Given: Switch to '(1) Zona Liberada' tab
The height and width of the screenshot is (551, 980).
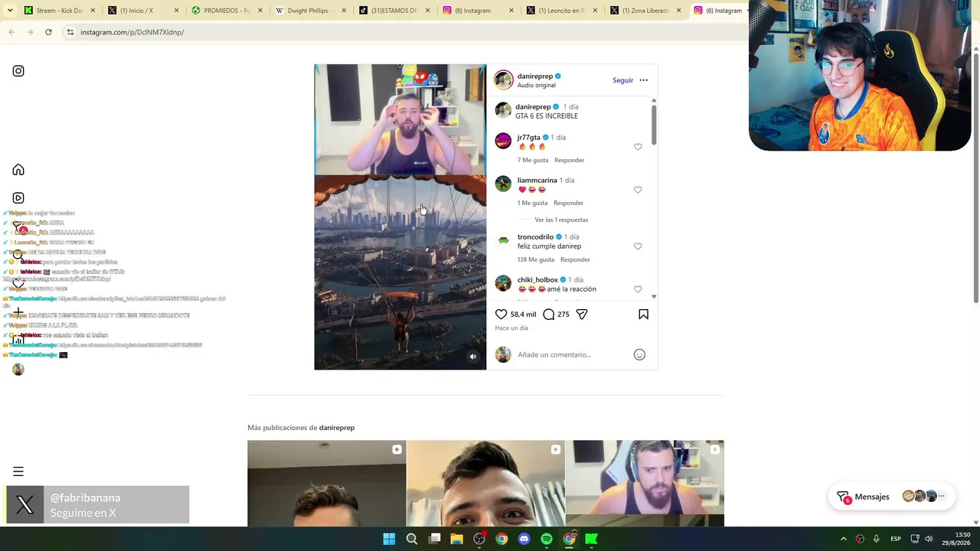Looking at the screenshot, I should [x=646, y=11].
